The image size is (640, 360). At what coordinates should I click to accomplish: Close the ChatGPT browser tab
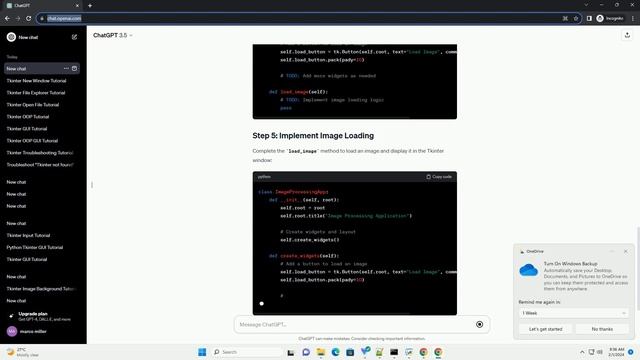pyautogui.click(x=77, y=6)
